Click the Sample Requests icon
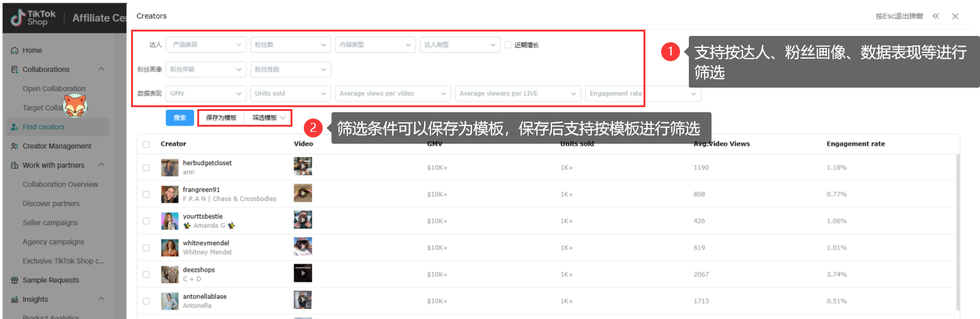The height and width of the screenshot is (319, 980). pos(14,280)
